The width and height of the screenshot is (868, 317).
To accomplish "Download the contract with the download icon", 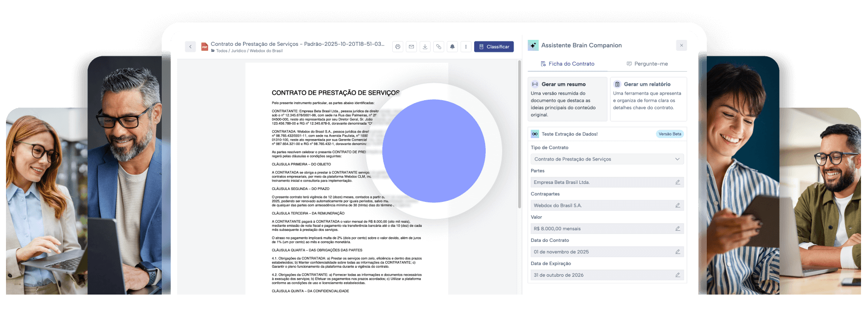I will [425, 47].
